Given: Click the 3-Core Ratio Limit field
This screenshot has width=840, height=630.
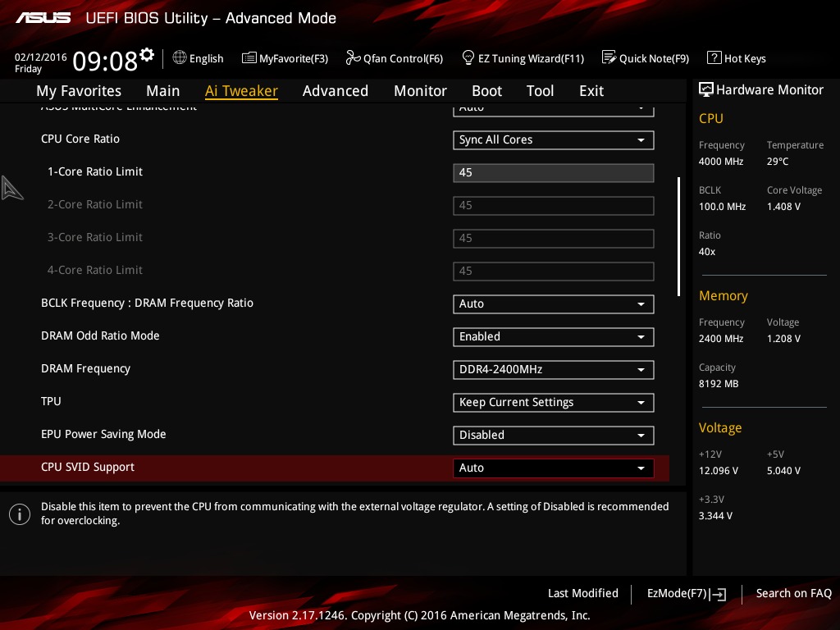Looking at the screenshot, I should (x=554, y=239).
